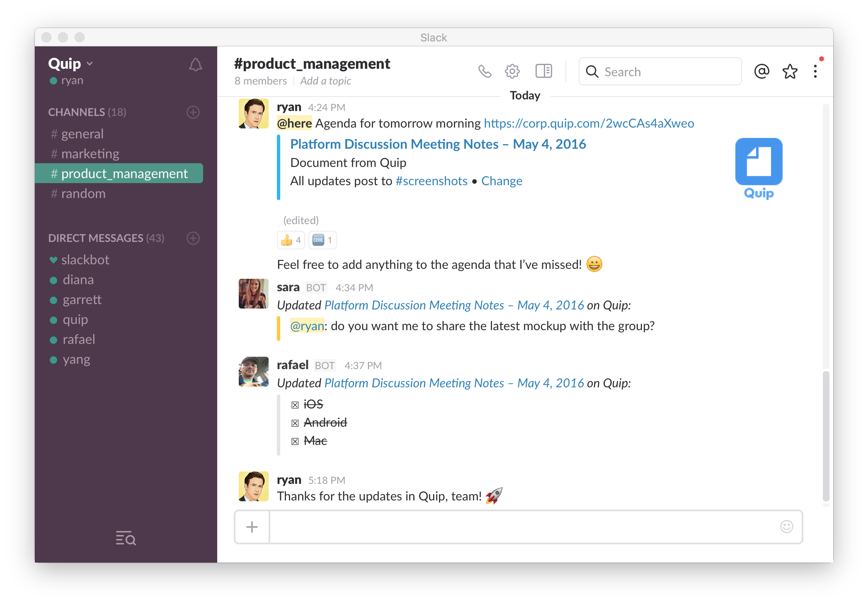This screenshot has height=604, width=868.
Task: Toggle the cool reaction
Action: coord(322,240)
